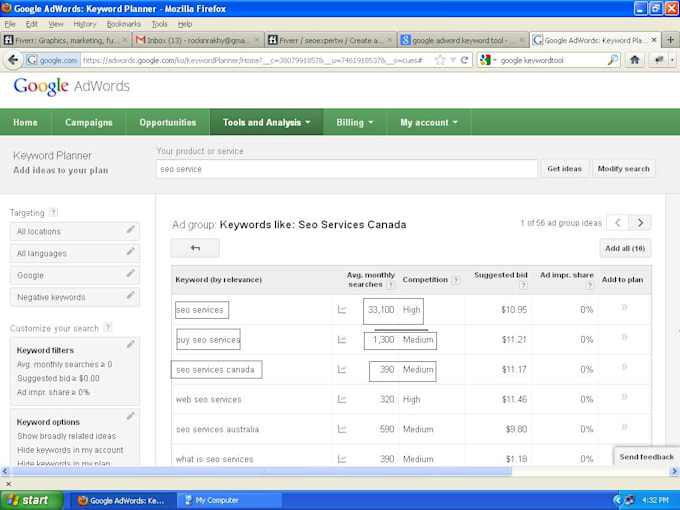
Task: Add web seo services to plan
Action: [x=624, y=397]
